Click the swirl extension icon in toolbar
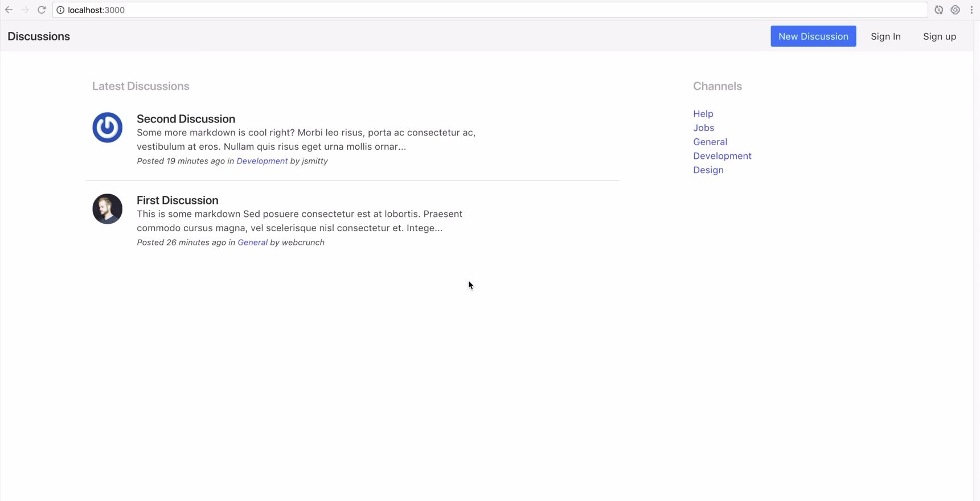Image resolution: width=980 pixels, height=501 pixels. 955,10
